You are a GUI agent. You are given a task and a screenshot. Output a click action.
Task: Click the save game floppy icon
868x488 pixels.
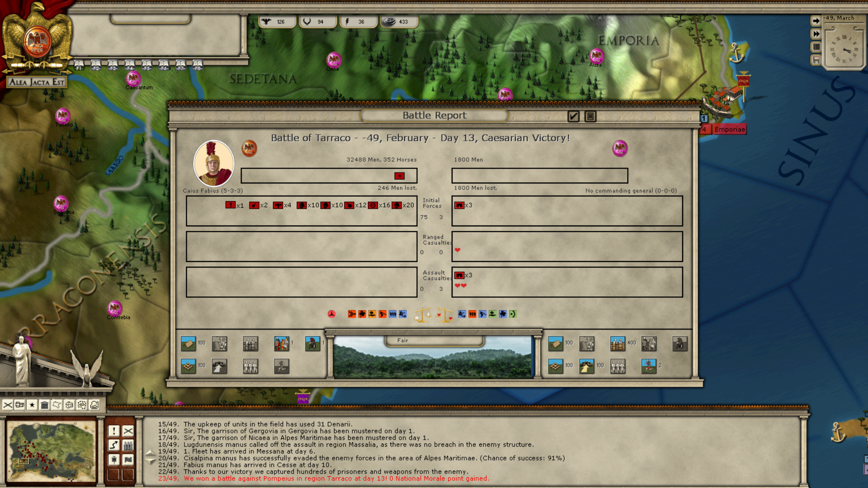(x=816, y=60)
